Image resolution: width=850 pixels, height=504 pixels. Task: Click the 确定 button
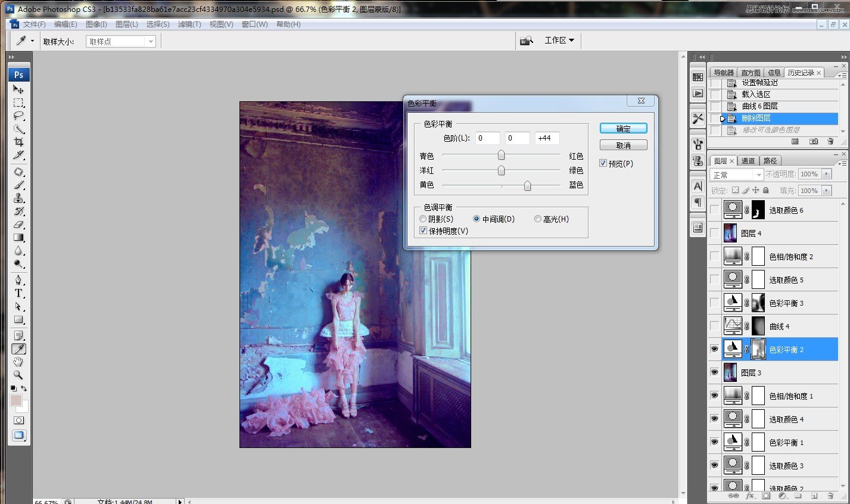(623, 129)
